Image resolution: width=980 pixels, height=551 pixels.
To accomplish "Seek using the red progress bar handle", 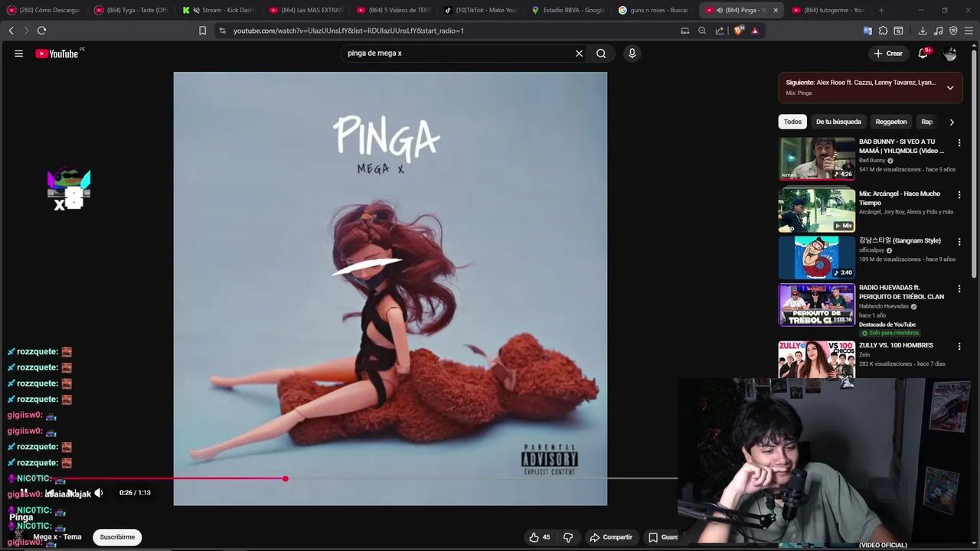I will pyautogui.click(x=285, y=478).
